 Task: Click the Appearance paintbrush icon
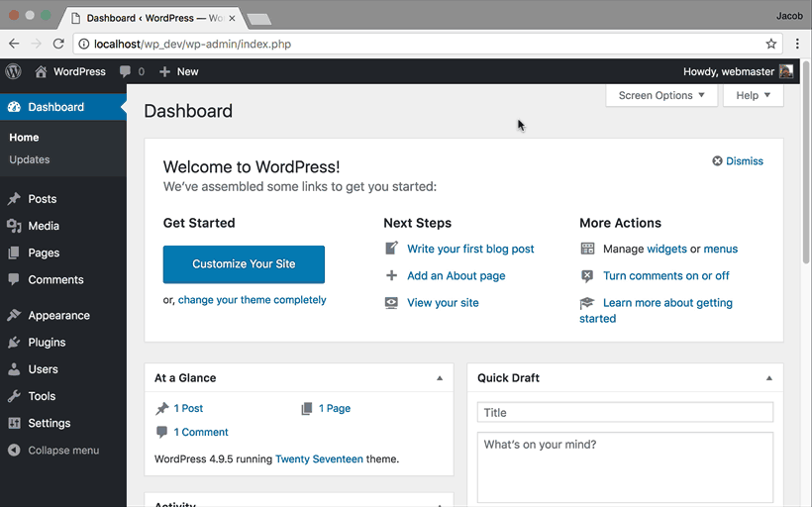14,315
